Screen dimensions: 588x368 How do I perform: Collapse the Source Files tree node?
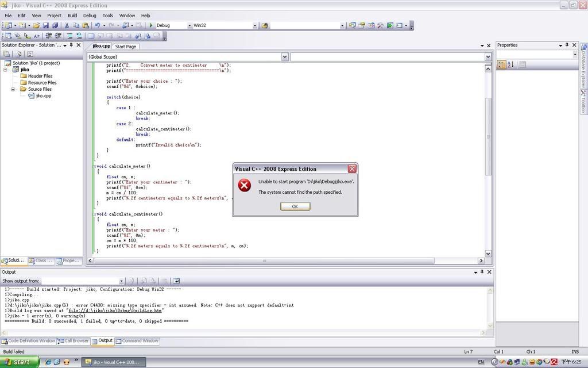click(x=13, y=89)
